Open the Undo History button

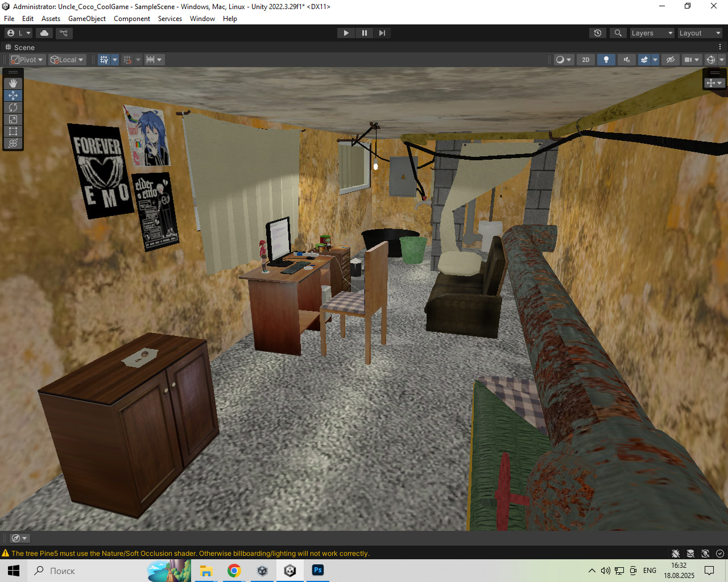597,33
